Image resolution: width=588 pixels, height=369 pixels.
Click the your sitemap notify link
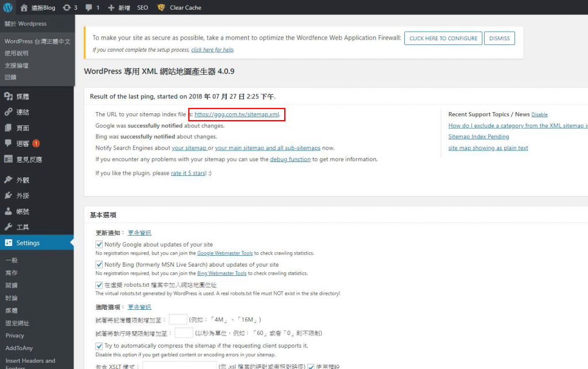[189, 148]
